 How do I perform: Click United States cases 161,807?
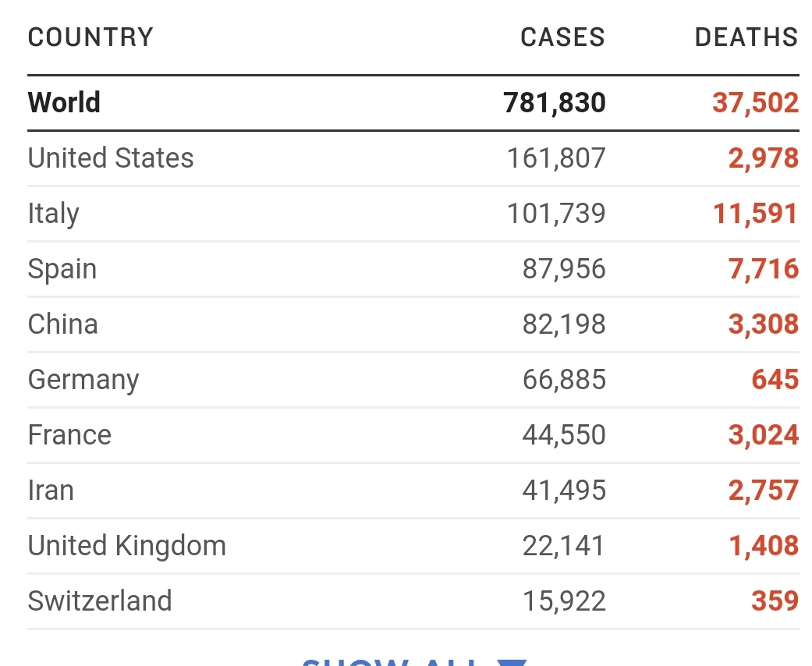click(556, 158)
